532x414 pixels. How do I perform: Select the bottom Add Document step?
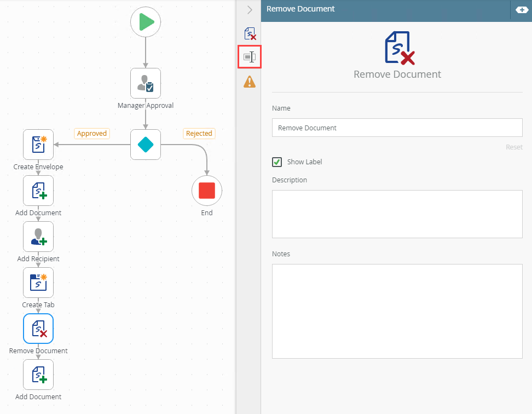tap(38, 375)
